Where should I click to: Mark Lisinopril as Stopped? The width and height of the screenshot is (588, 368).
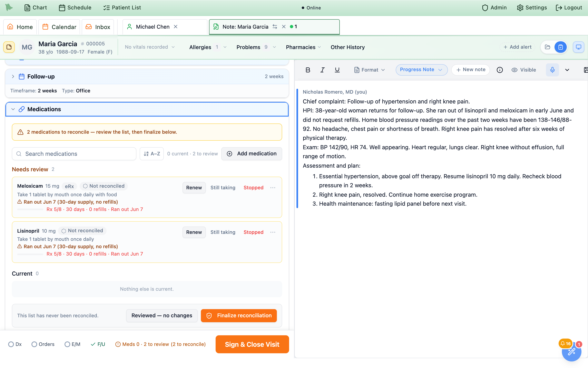click(253, 232)
